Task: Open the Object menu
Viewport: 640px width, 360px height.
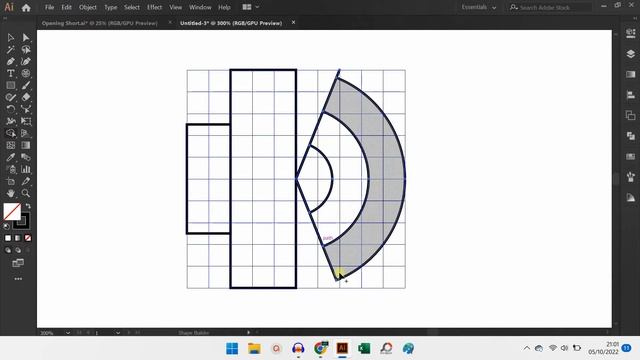Action: tap(88, 7)
